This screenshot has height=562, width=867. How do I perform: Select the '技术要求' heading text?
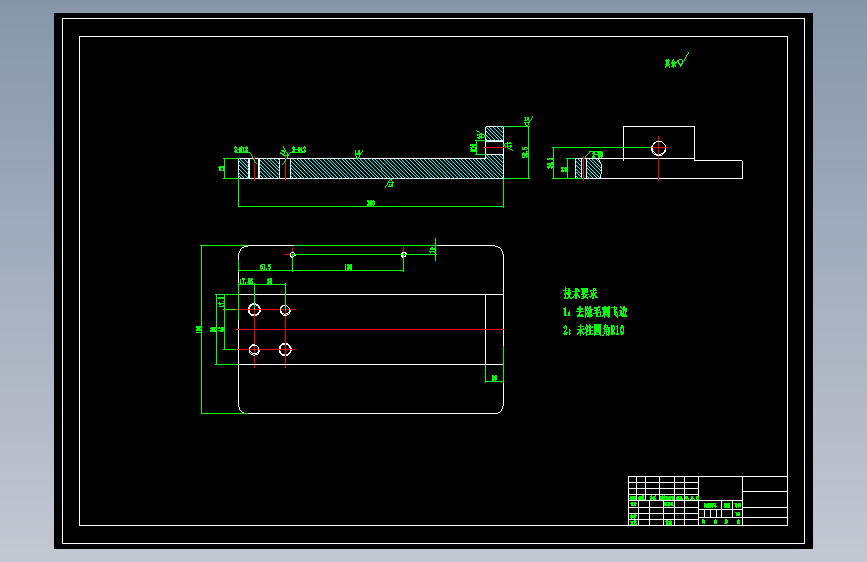click(x=580, y=294)
